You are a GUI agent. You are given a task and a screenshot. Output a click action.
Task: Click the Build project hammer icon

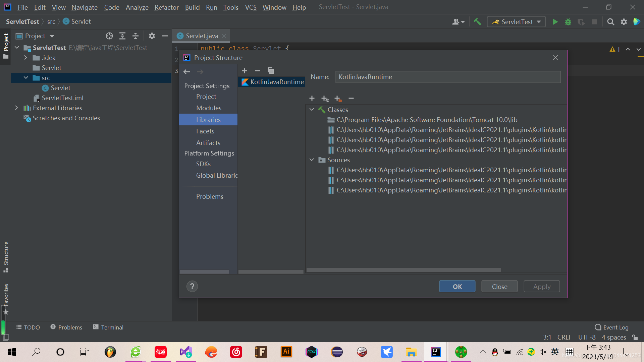[477, 22]
